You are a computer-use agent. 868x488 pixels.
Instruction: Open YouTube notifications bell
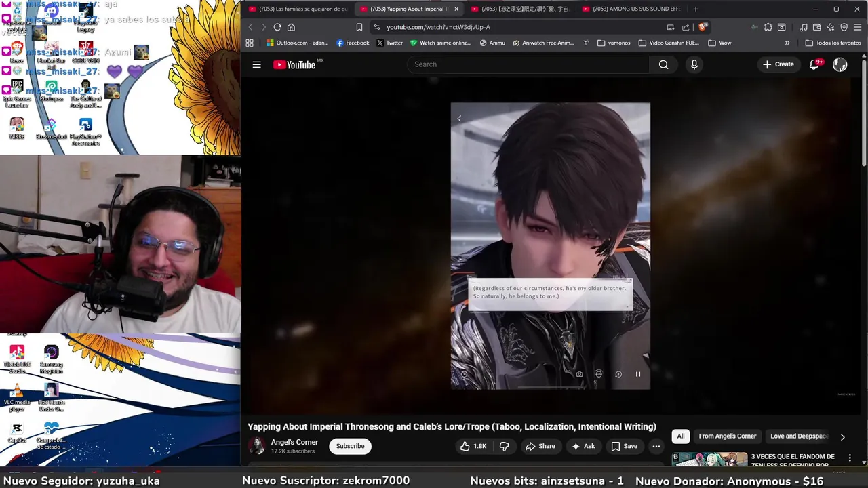tap(814, 64)
